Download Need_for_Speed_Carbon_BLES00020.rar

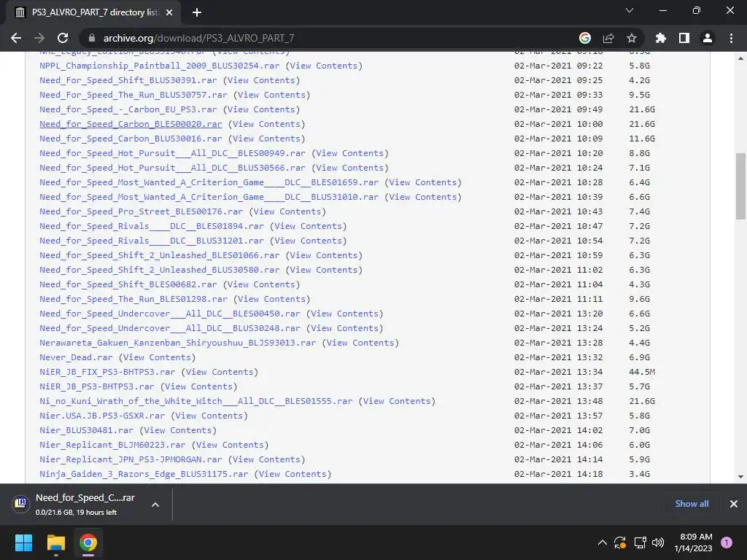[x=131, y=124]
